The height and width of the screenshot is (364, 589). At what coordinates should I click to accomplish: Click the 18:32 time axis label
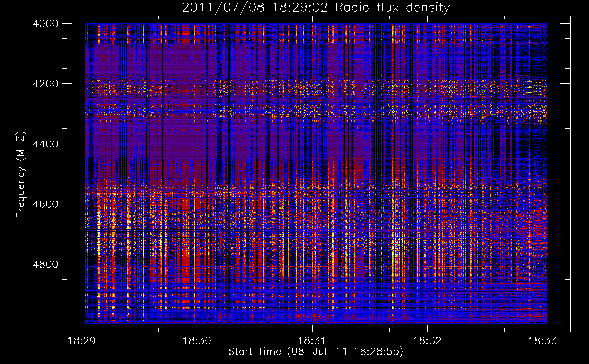pos(427,341)
